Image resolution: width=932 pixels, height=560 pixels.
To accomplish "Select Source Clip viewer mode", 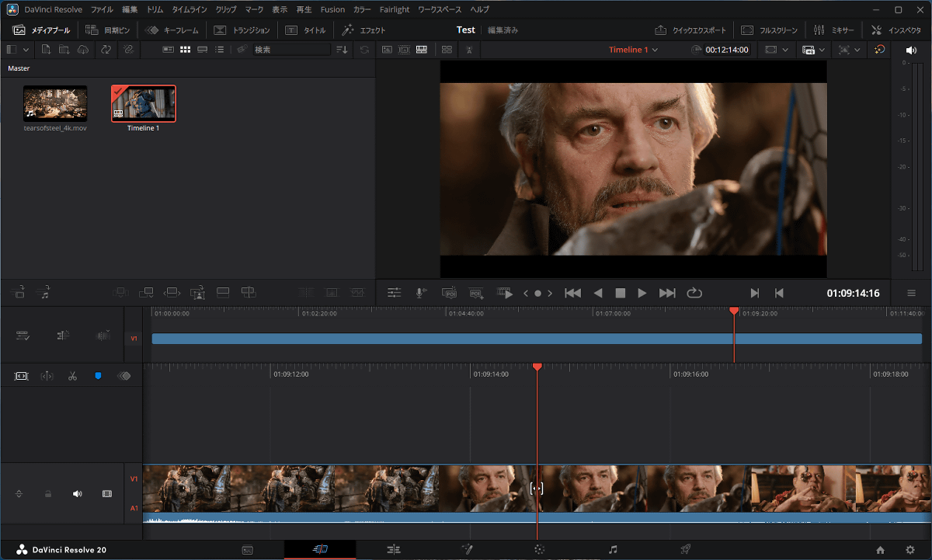I will point(387,49).
